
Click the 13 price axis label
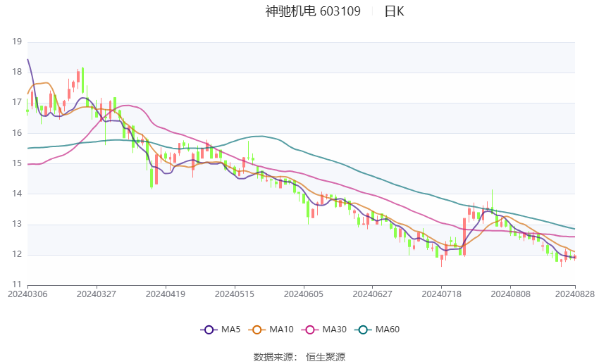[17, 224]
